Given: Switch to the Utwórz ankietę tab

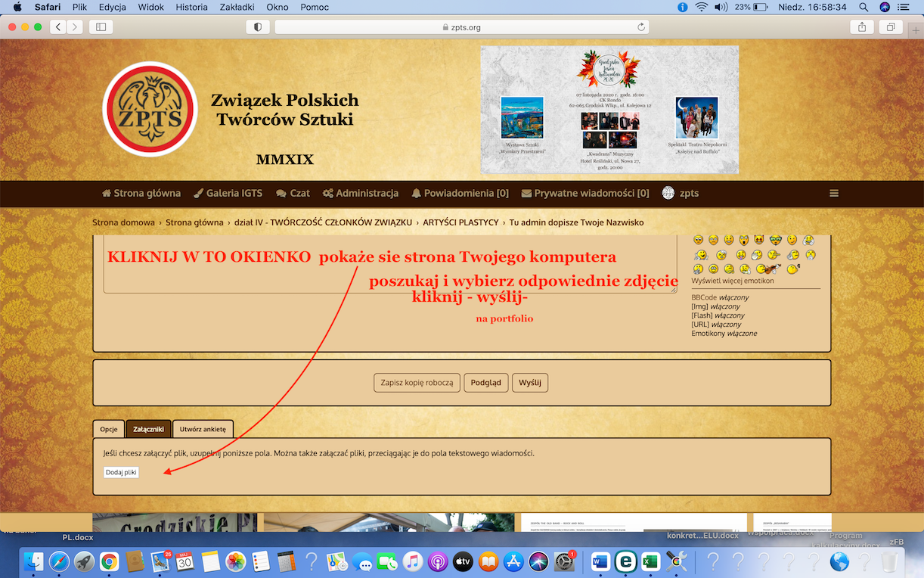Looking at the screenshot, I should [203, 429].
